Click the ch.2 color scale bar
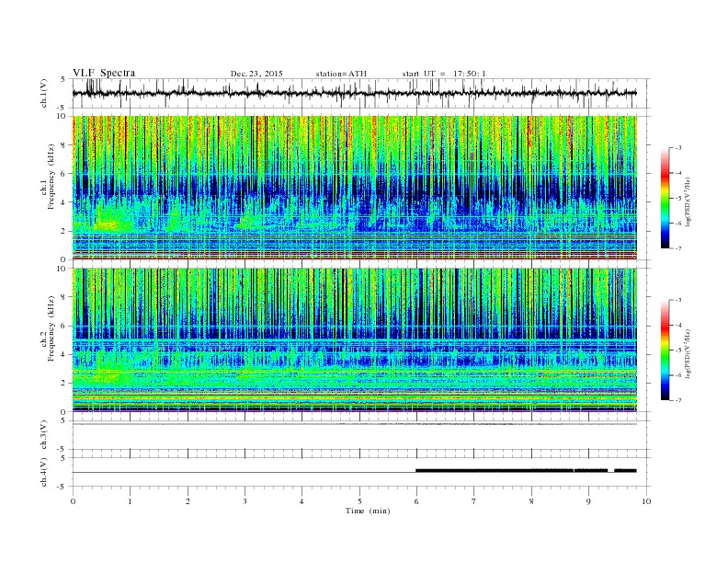 [665, 350]
